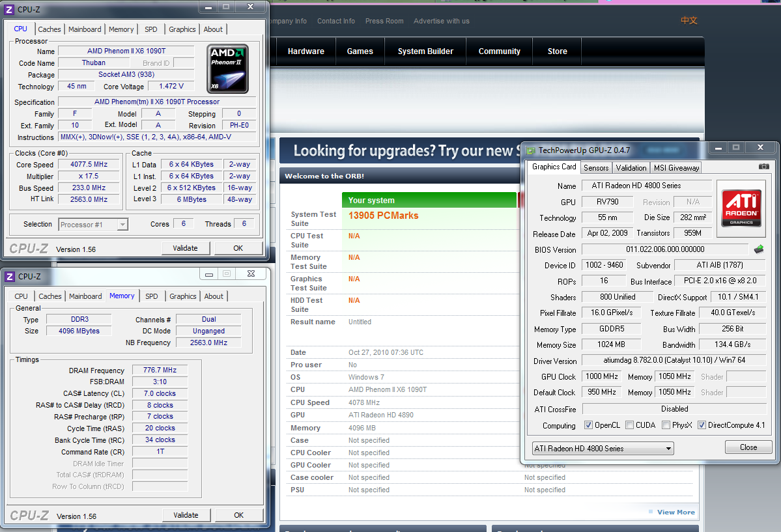Click Validate button in Memory CPU-Z window

pos(186,515)
